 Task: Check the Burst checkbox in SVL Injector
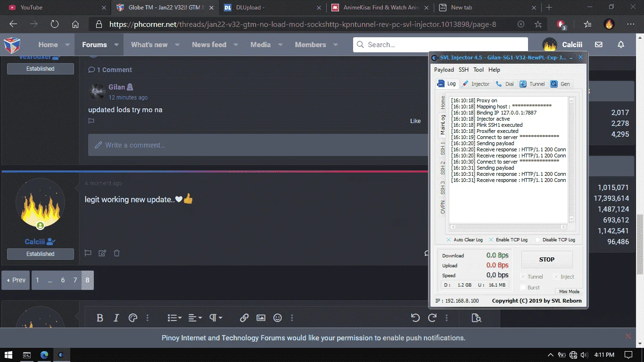point(523,287)
